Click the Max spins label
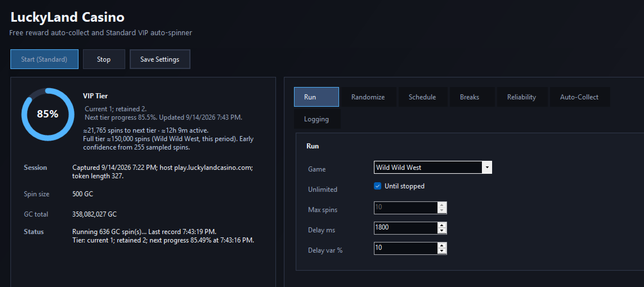This screenshot has height=287, width=644. [323, 210]
